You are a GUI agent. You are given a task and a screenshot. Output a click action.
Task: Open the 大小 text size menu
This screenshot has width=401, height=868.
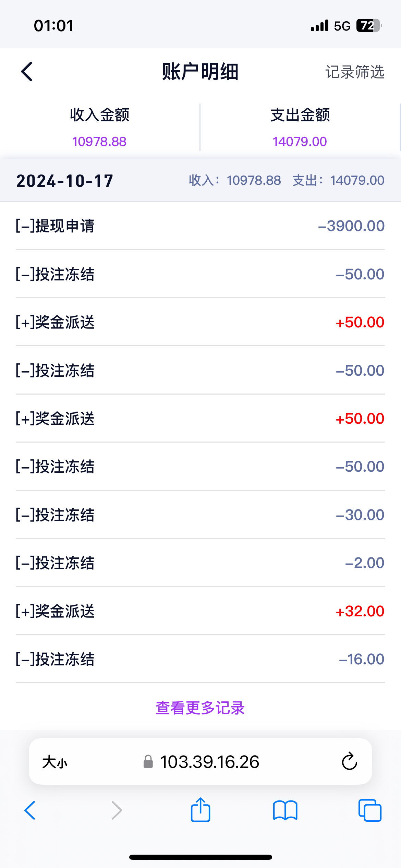pos(55,762)
